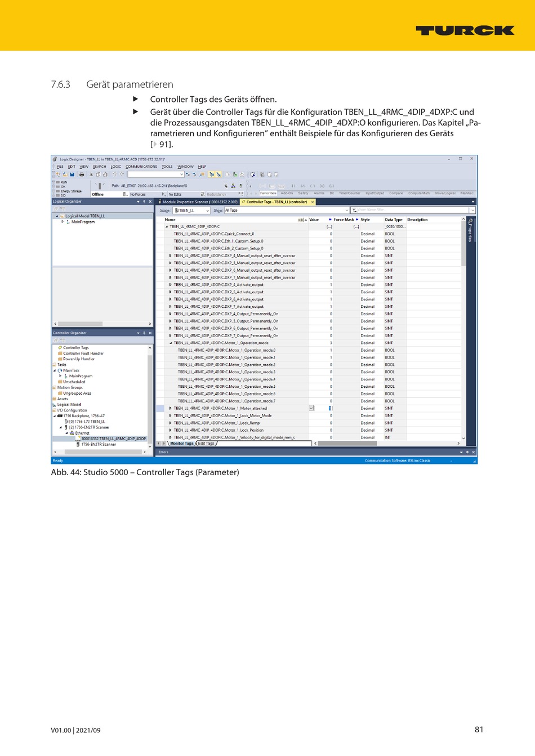Pin the Logical Organizer panel

click(x=144, y=202)
